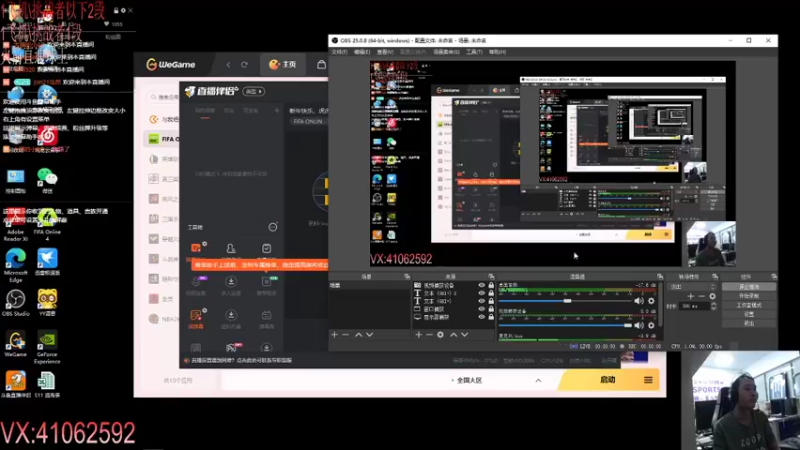Screen dimensions: 800x450
Task: Pop out the OBS scene transitions dock
Action: (x=715, y=277)
